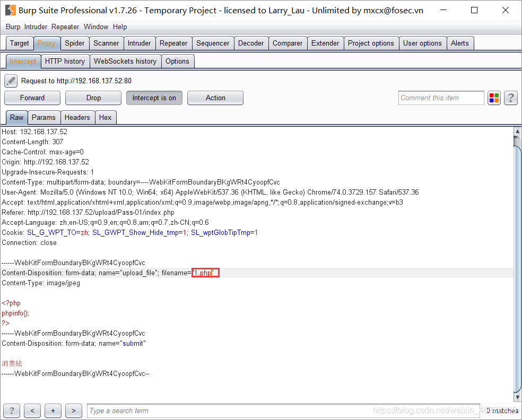The width and height of the screenshot is (522, 420).
Task: Click the scrollbar up arrow
Action: [x=517, y=130]
